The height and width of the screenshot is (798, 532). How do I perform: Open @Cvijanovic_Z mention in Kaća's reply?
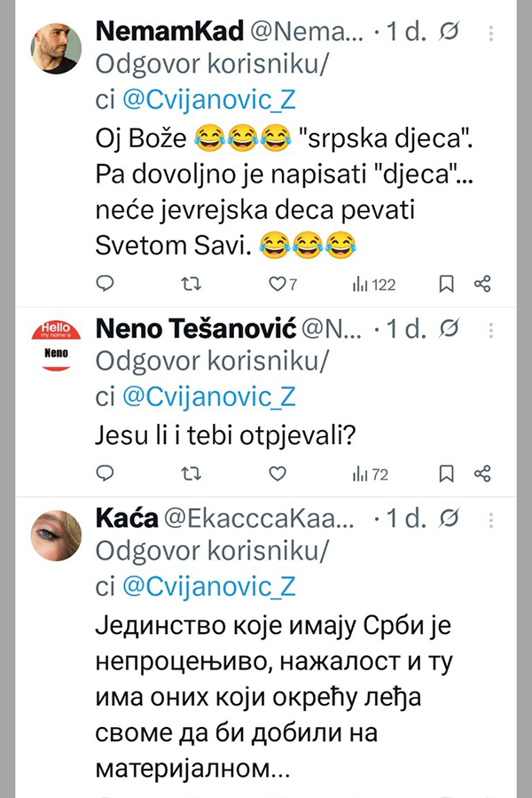pos(207,586)
